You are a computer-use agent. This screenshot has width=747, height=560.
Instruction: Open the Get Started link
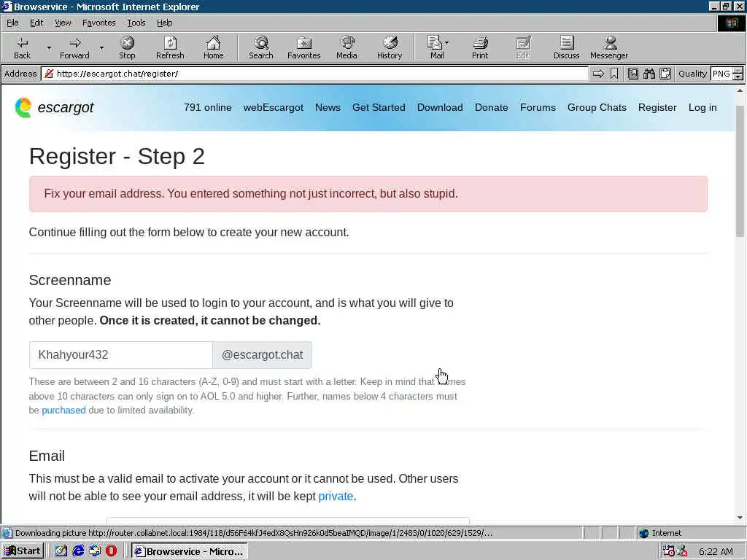point(379,108)
